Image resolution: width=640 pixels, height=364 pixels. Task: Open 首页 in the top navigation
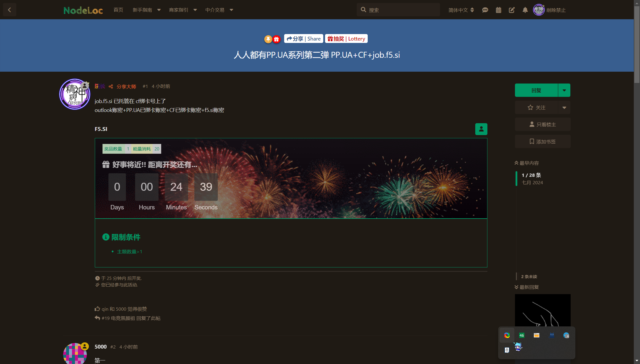click(118, 10)
